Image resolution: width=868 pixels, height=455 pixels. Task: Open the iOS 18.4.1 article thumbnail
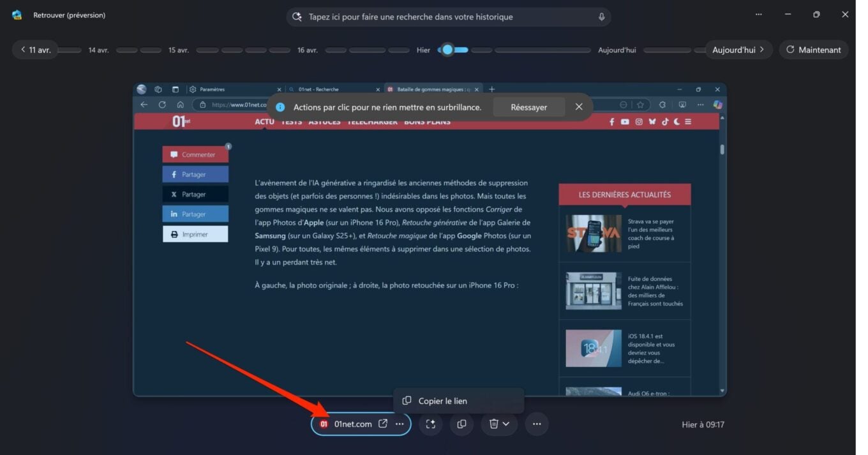(x=594, y=348)
